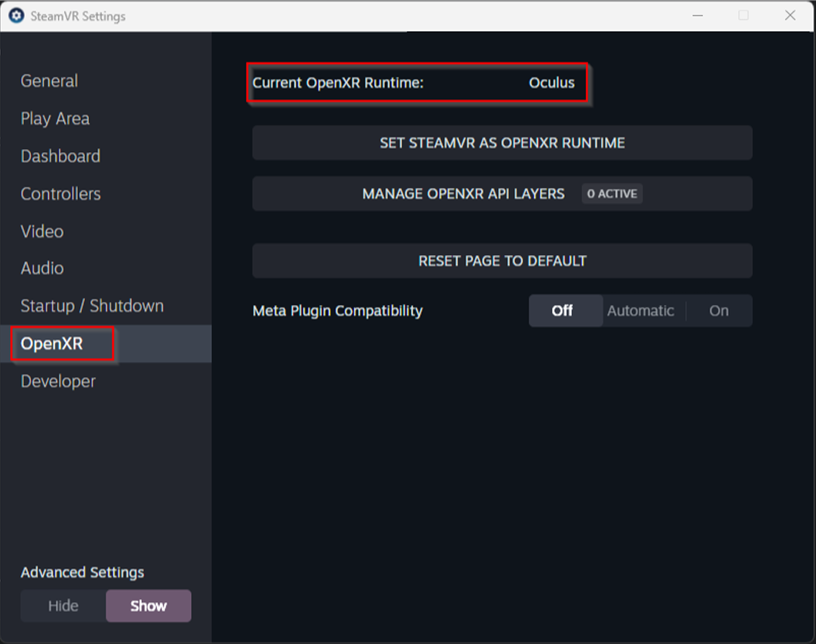Hide Advanced Settings

point(63,606)
